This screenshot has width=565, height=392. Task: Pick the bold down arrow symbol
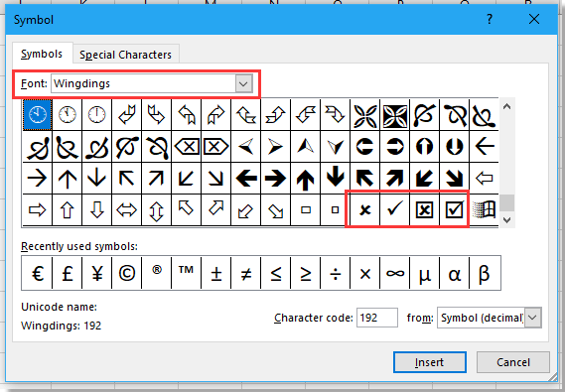[x=335, y=179]
